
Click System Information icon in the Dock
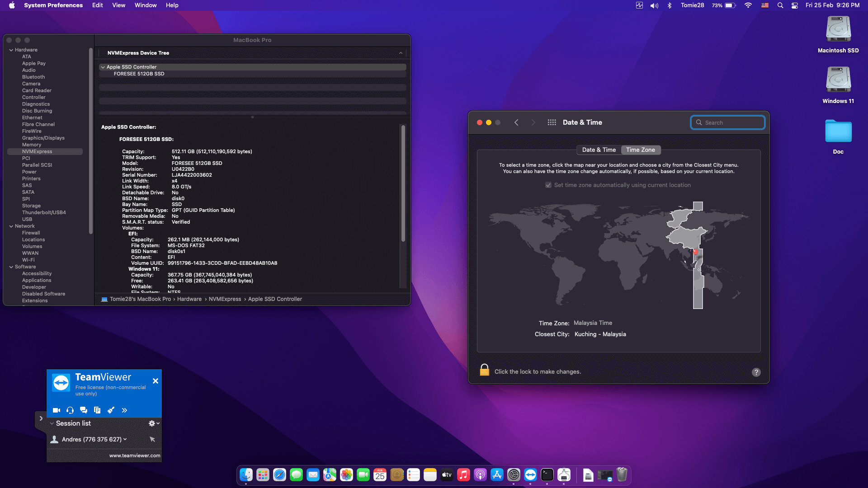[564, 475]
